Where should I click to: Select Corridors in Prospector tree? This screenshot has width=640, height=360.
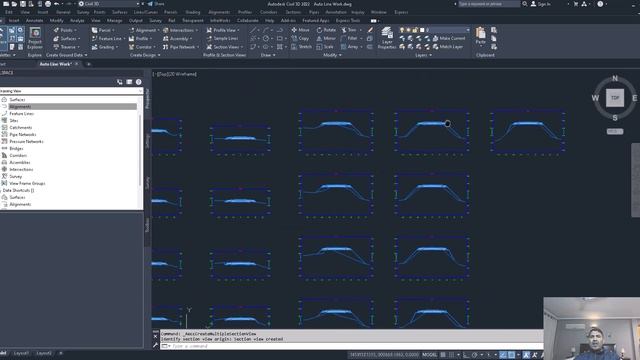point(18,156)
